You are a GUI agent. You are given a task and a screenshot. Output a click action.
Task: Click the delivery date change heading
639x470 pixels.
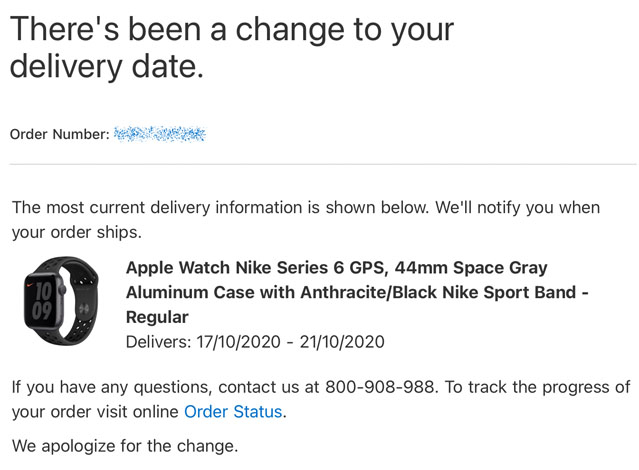[x=231, y=48]
